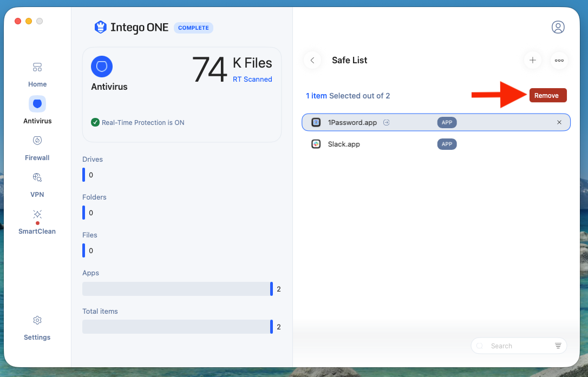Click the APP tag on Slack.app row
Viewport: 588px width, 377px height.
447,144
